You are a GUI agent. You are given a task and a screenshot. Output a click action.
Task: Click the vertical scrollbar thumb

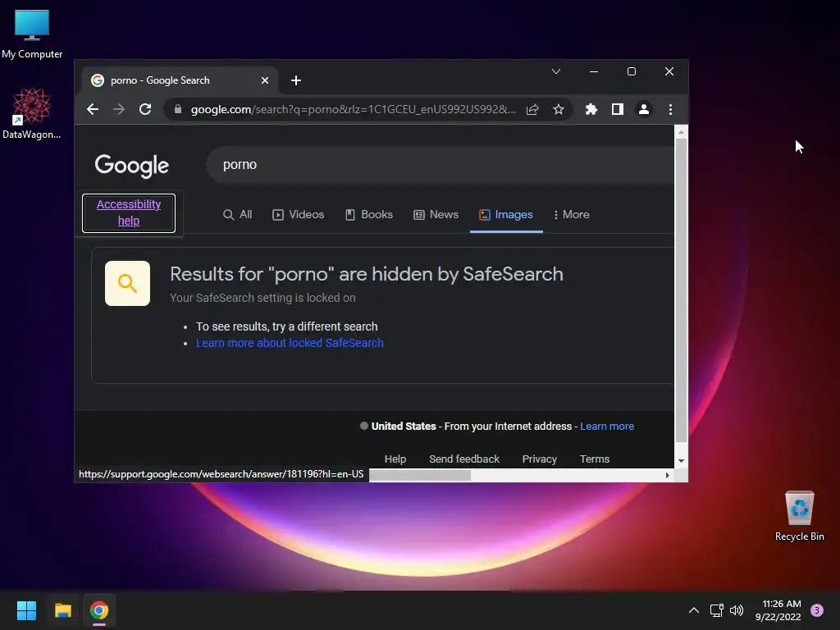click(x=681, y=290)
